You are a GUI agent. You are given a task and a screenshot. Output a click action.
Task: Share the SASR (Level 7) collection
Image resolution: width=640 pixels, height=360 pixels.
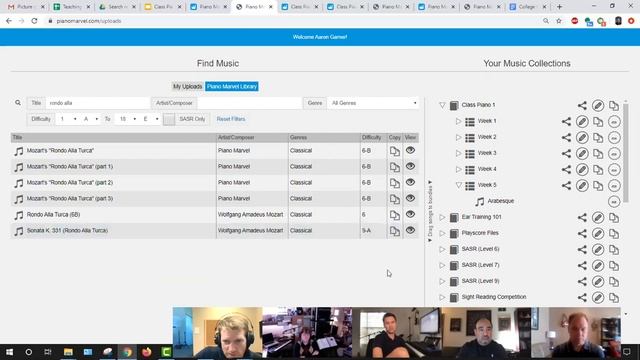coord(582,265)
